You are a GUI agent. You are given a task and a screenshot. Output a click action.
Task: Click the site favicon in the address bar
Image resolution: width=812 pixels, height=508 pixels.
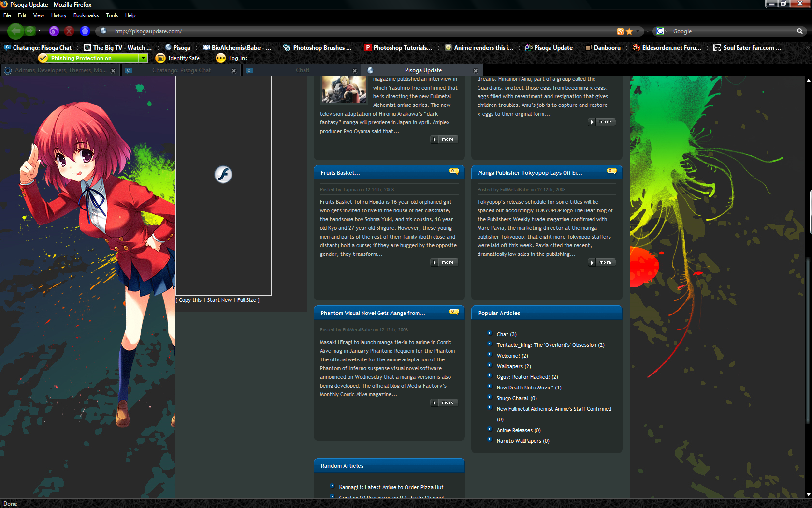pyautogui.click(x=103, y=31)
